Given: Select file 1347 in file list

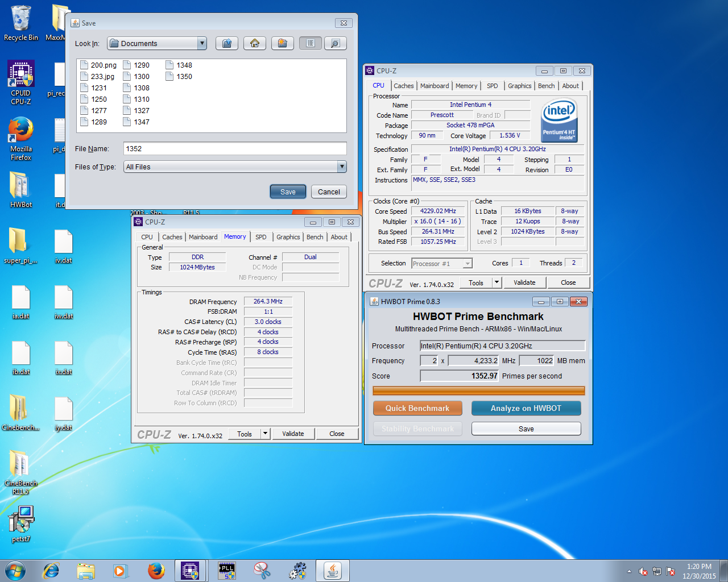Looking at the screenshot, I should [x=136, y=122].
